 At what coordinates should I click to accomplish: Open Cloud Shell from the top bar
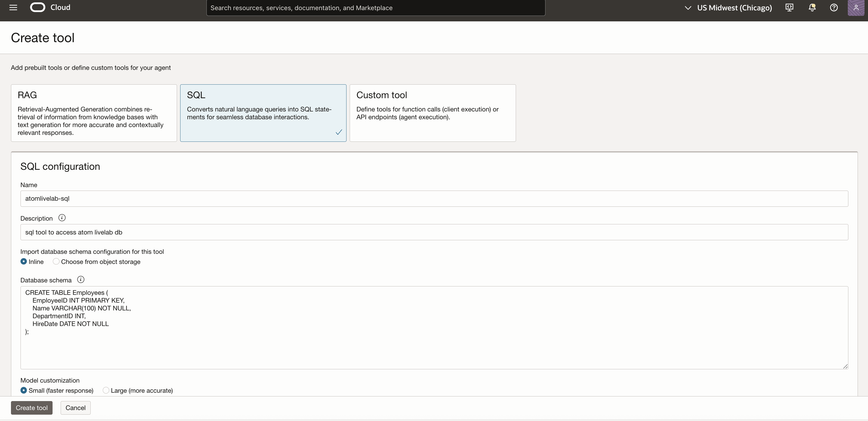[789, 8]
